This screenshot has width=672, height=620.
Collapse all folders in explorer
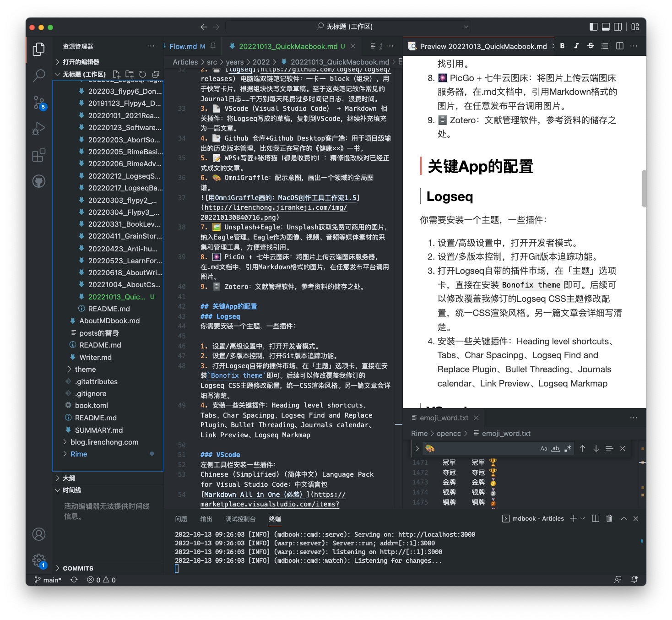(x=156, y=74)
